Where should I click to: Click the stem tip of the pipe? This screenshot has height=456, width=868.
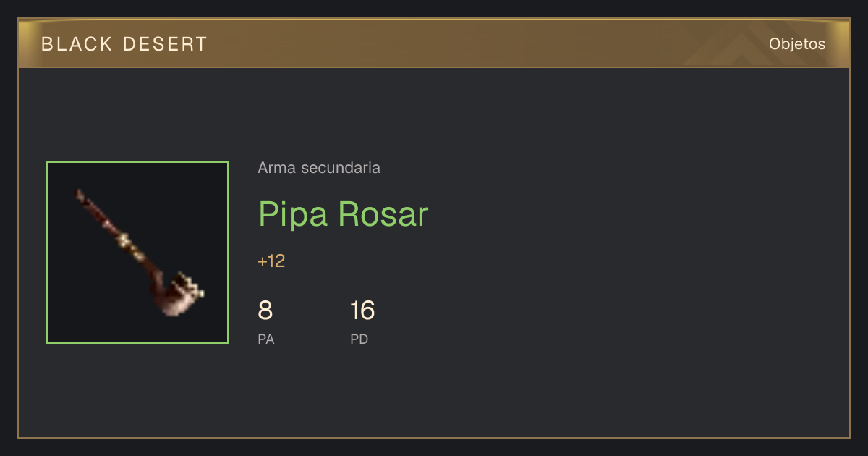[80, 195]
